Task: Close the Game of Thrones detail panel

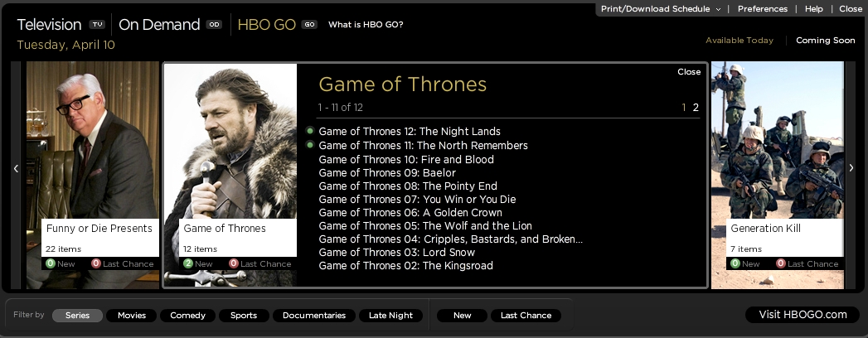Action: click(x=689, y=72)
